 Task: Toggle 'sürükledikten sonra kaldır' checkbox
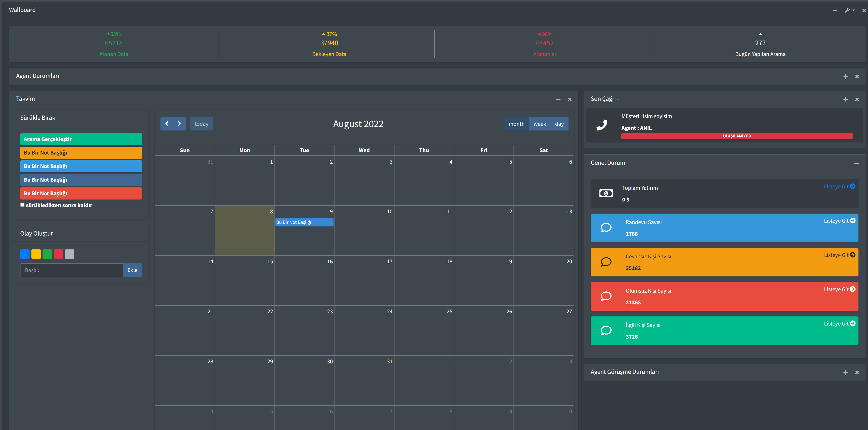pos(22,205)
